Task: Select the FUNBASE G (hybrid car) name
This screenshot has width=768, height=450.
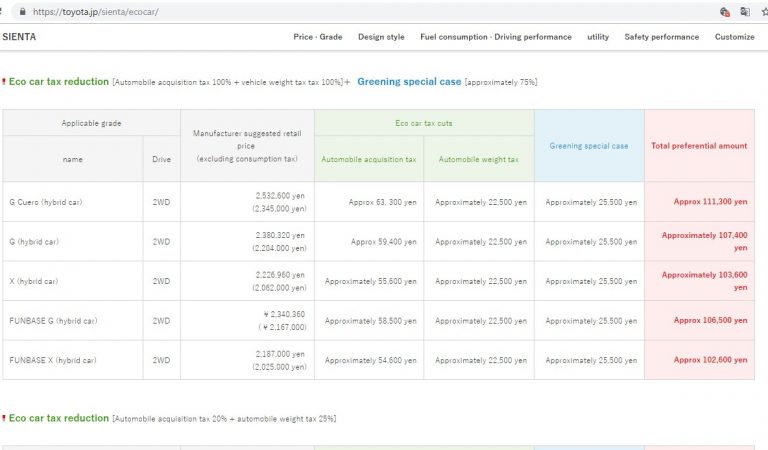Action: tap(53, 321)
